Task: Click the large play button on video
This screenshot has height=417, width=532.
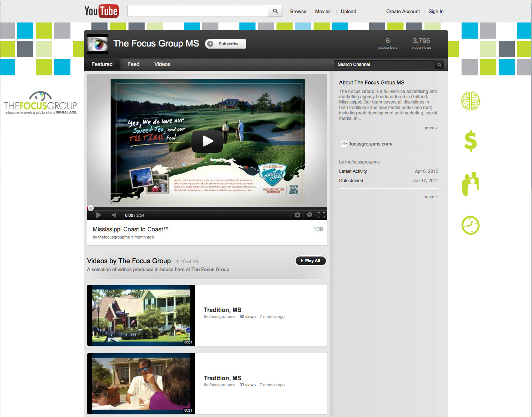Action: click(x=207, y=141)
